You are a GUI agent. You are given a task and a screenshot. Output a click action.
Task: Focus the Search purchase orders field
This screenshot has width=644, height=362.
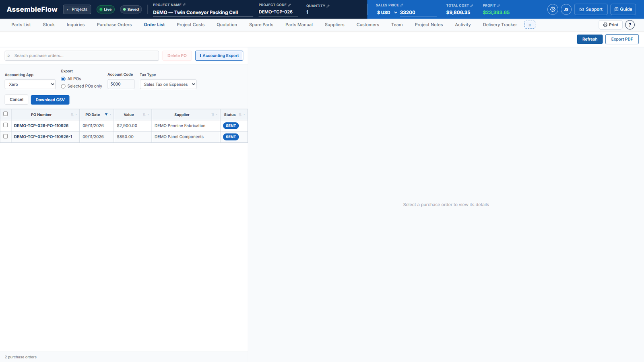82,56
